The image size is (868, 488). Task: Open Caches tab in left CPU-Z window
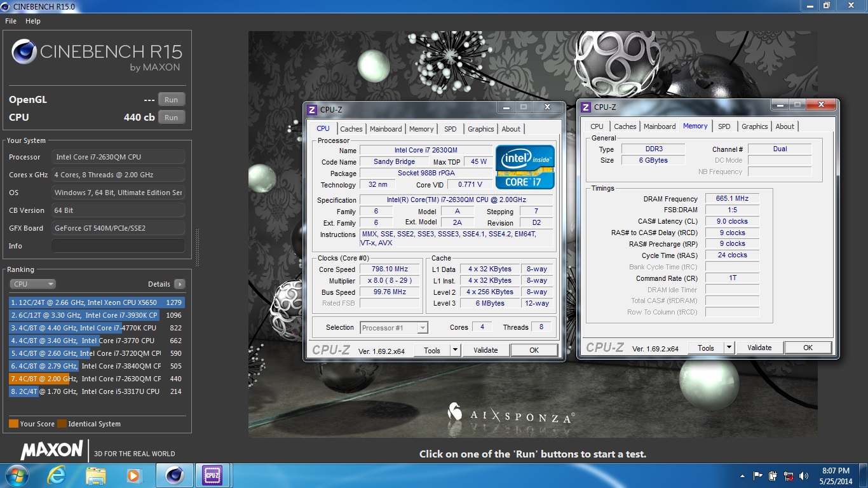tap(351, 129)
